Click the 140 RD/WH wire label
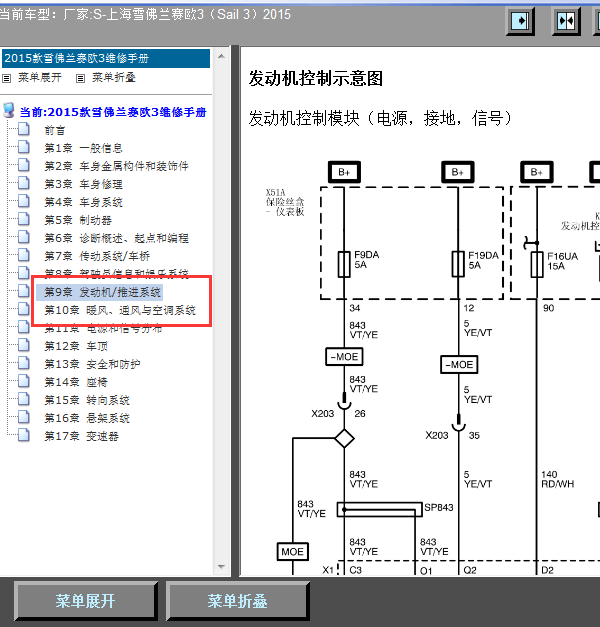Viewport: 600px width, 627px height. (x=558, y=479)
